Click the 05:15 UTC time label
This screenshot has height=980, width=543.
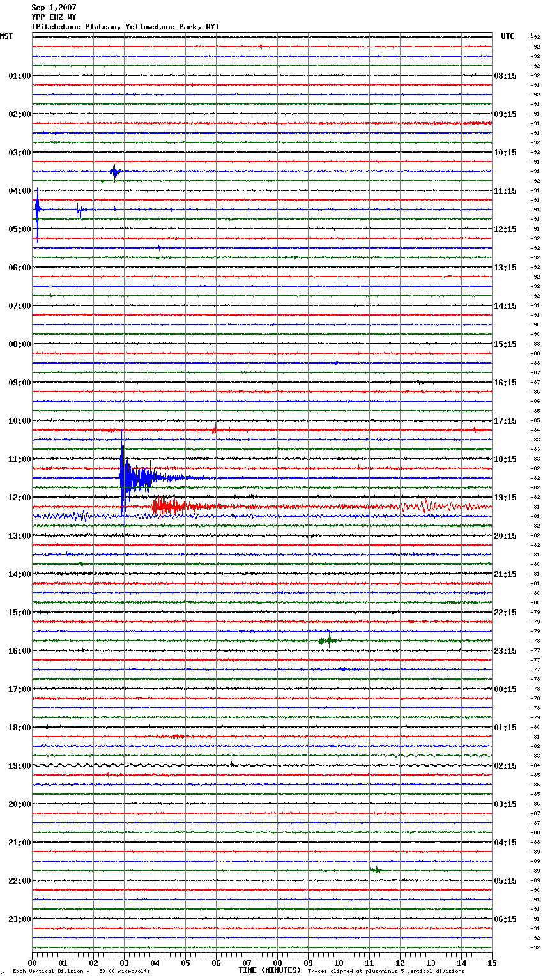(505, 881)
